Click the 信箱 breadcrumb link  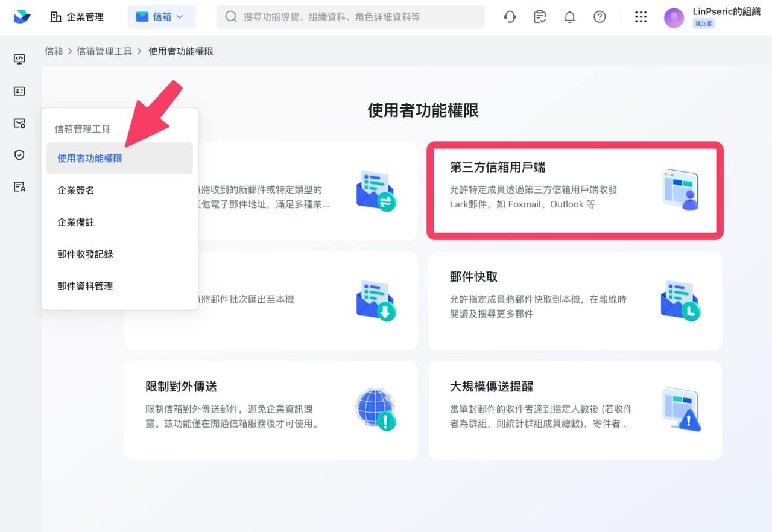click(54, 52)
